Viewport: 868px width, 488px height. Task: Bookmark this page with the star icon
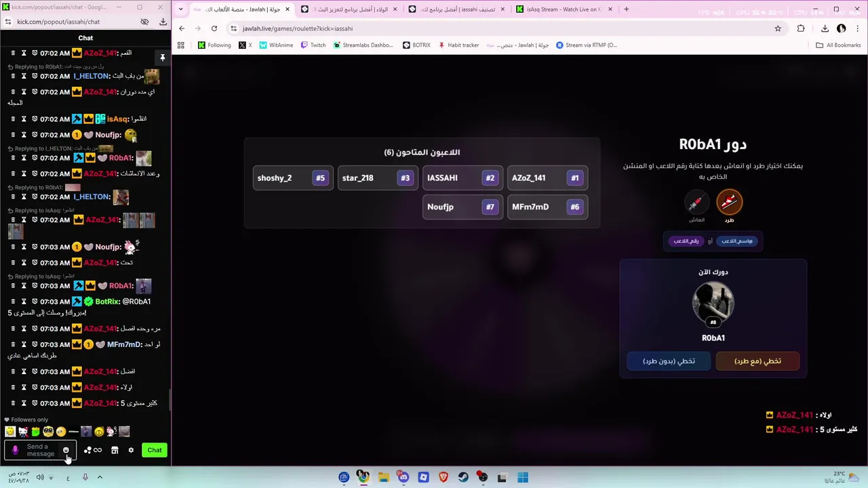[778, 28]
